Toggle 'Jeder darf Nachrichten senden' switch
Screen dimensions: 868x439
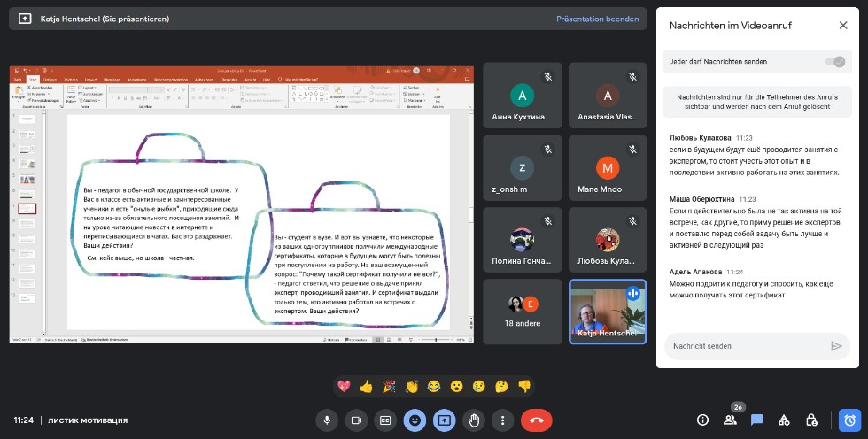[x=834, y=61]
